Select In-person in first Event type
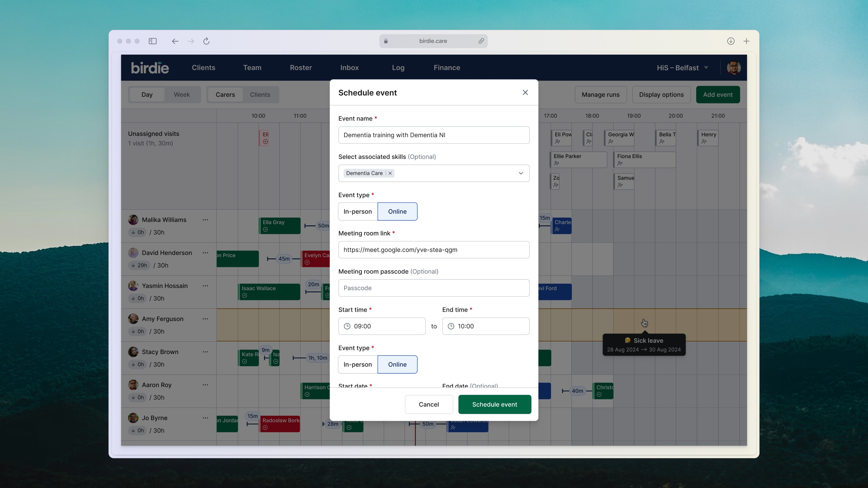 (x=358, y=211)
